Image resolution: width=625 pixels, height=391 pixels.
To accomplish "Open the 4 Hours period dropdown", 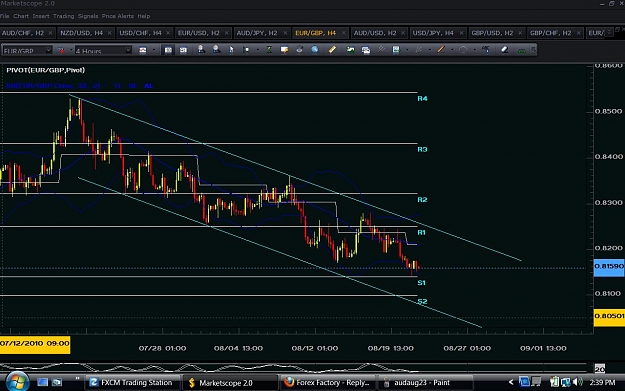I will (128, 50).
